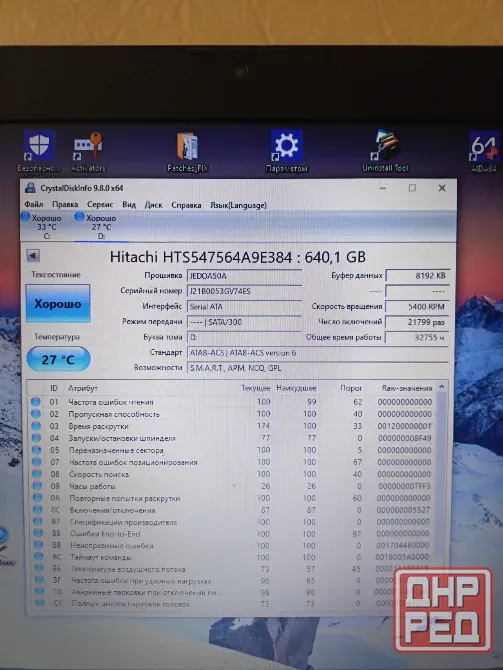Select row 08 Скорость поиска
This screenshot has width=503, height=670.
pyautogui.click(x=232, y=474)
